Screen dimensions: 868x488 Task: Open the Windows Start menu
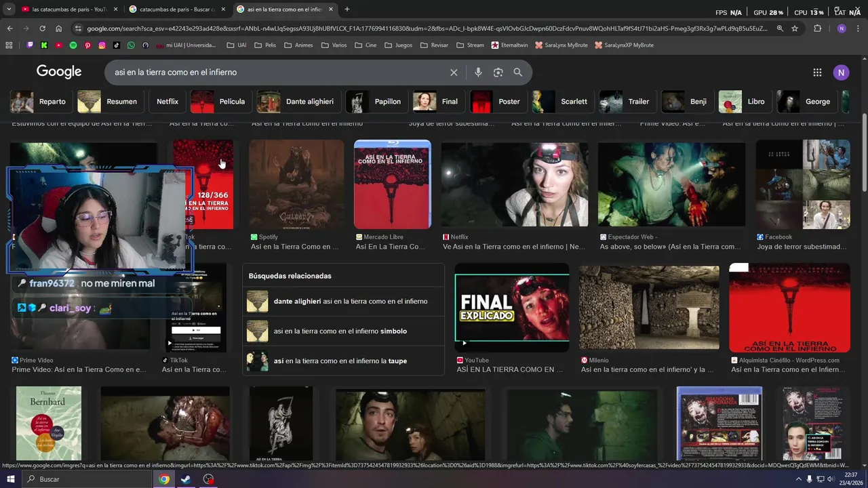click(10, 479)
